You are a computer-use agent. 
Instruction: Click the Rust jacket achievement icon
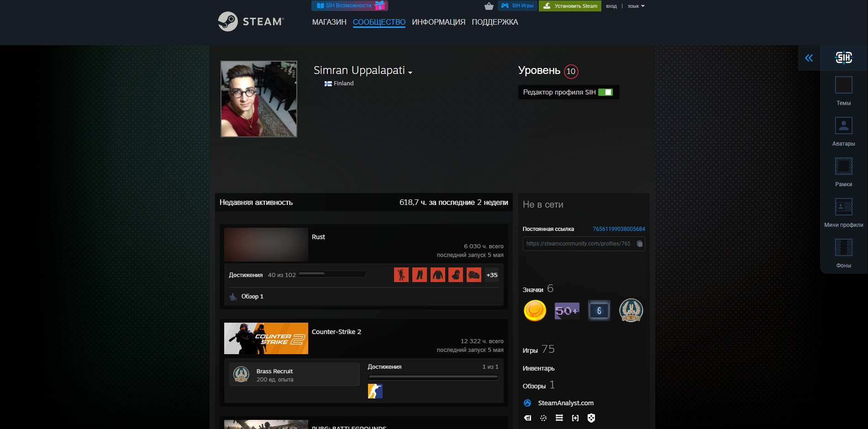pos(438,275)
